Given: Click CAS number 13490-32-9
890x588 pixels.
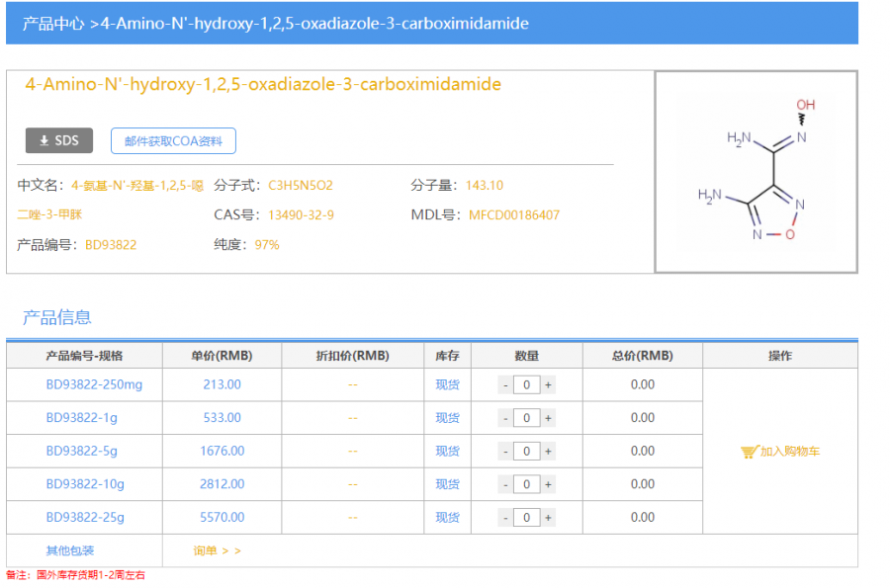Looking at the screenshot, I should point(301,214).
